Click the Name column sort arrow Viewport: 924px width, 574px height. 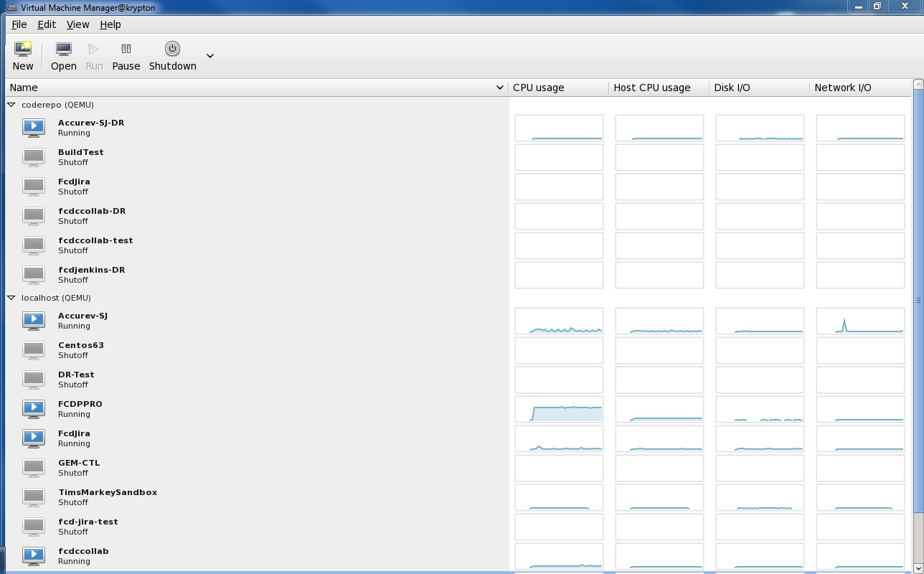(500, 88)
